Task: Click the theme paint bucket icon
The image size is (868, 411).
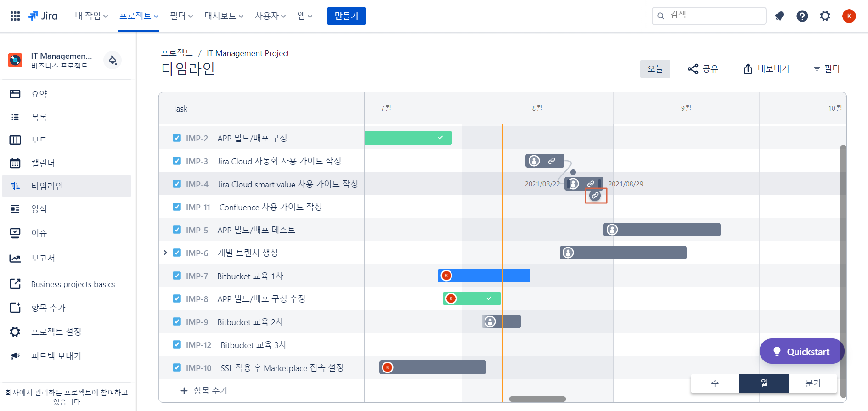Action: (x=113, y=61)
